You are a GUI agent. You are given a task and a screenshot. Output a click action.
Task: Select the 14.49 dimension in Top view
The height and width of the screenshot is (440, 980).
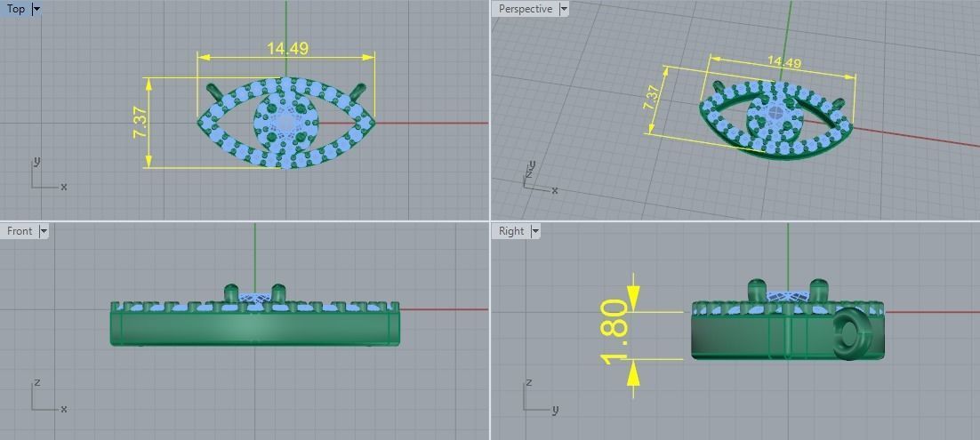287,48
